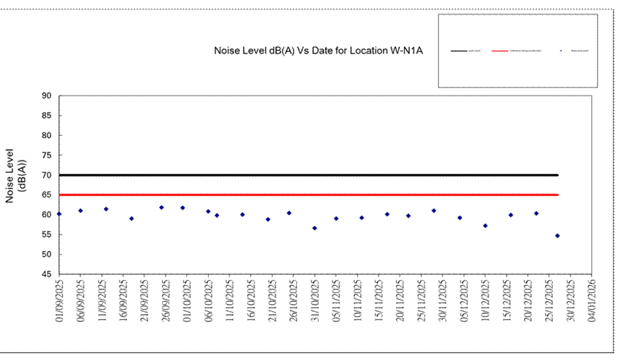The height and width of the screenshot is (364, 623).
Task: Click the data point near 28/11/2025
Action: (x=434, y=211)
